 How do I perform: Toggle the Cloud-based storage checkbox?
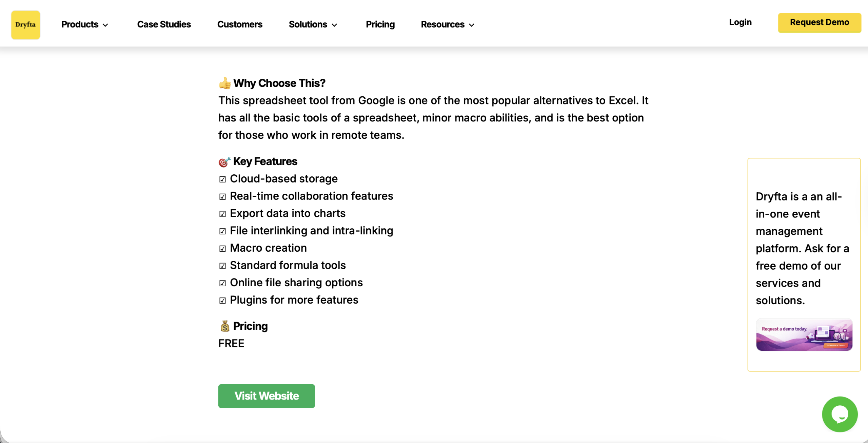point(222,179)
